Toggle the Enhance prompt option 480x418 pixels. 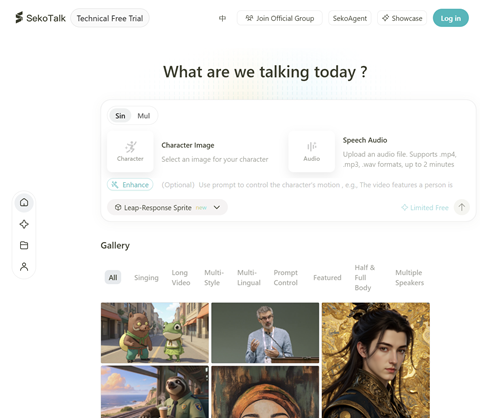click(x=130, y=185)
